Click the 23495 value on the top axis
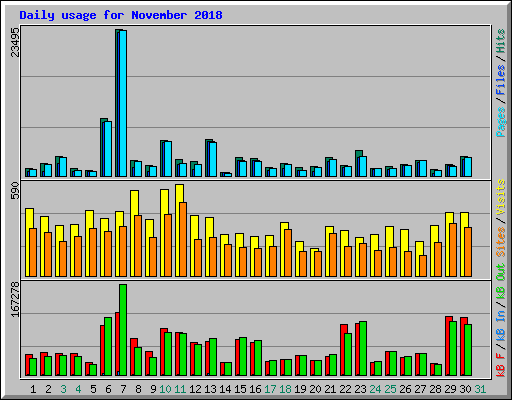The width and height of the screenshot is (512, 400). (15, 42)
